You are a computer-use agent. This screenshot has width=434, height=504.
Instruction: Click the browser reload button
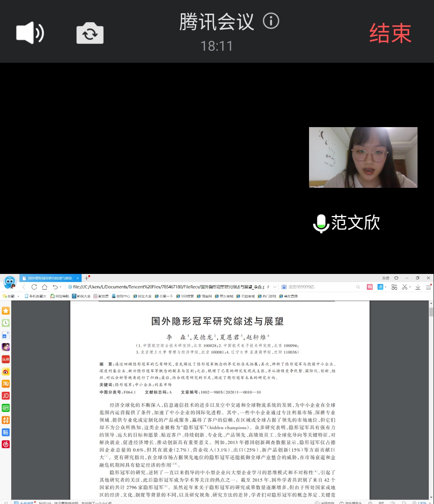pyautogui.click(x=34, y=287)
